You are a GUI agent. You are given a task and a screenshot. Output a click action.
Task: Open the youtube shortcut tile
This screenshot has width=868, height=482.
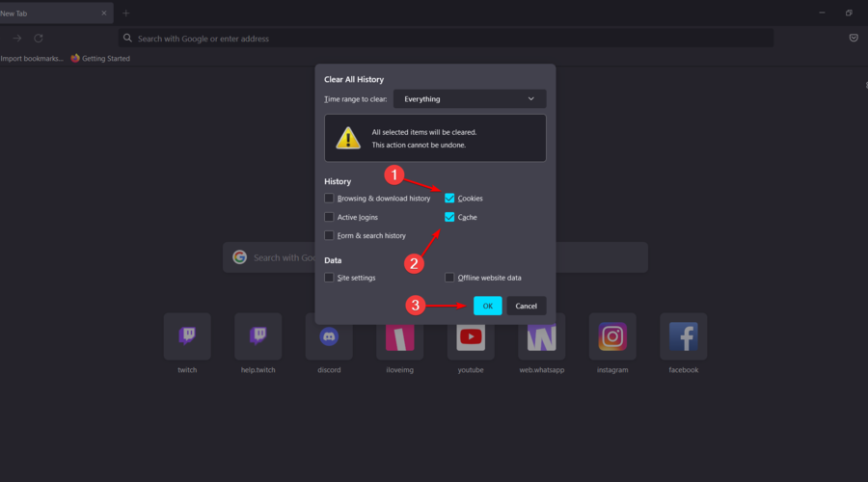(x=471, y=336)
